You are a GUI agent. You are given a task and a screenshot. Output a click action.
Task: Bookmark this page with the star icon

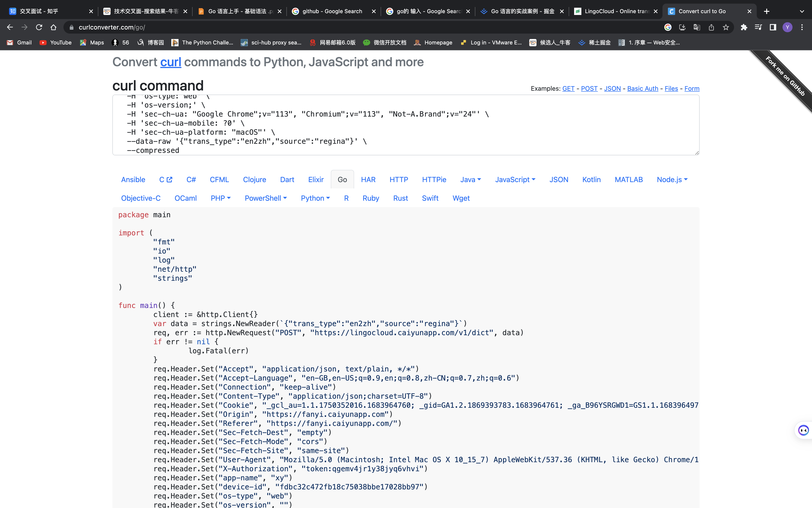726,27
